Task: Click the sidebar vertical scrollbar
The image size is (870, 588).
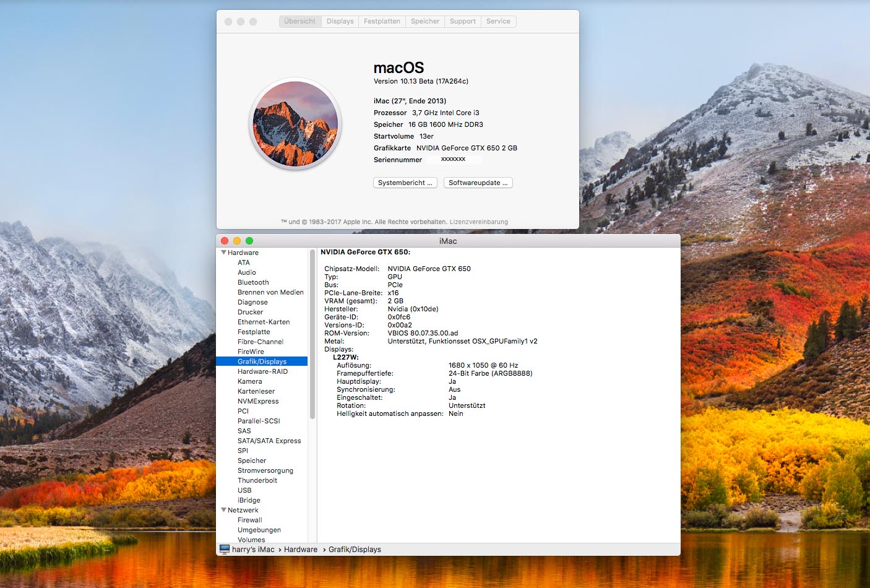Action: (x=312, y=334)
